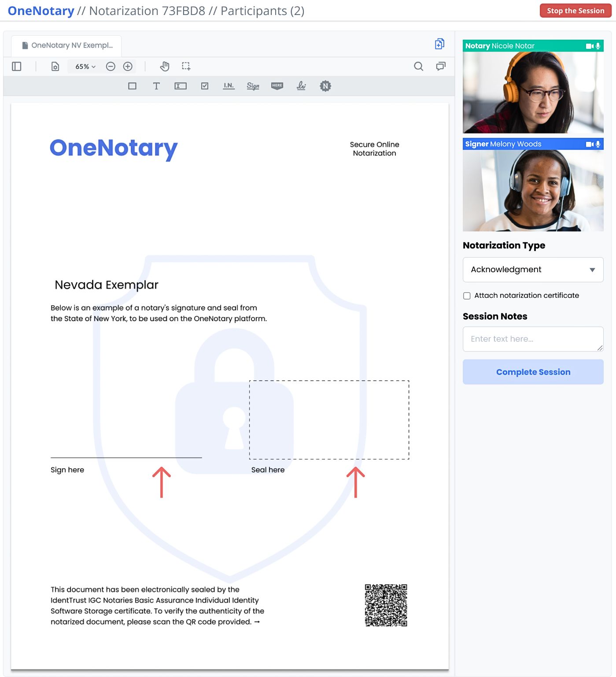Image resolution: width=616 pixels, height=677 pixels.
Task: Select the text T tool
Action: pyautogui.click(x=156, y=86)
